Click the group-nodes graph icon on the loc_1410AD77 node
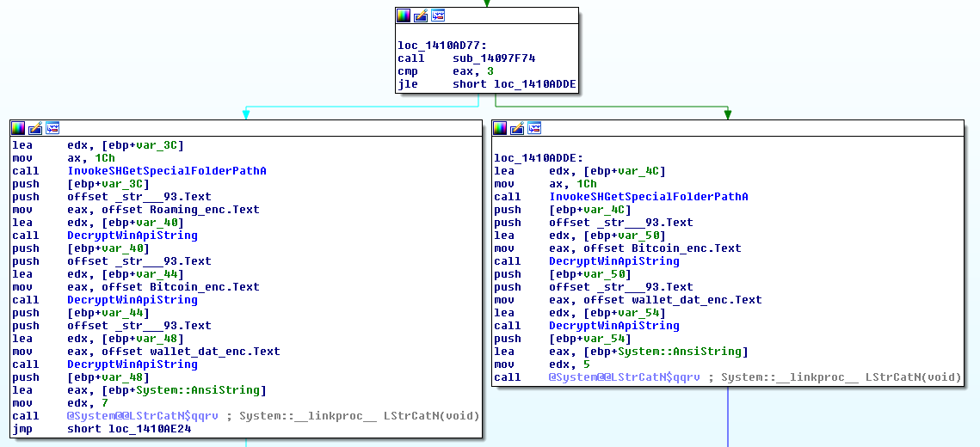This screenshot has width=980, height=447. [x=437, y=15]
